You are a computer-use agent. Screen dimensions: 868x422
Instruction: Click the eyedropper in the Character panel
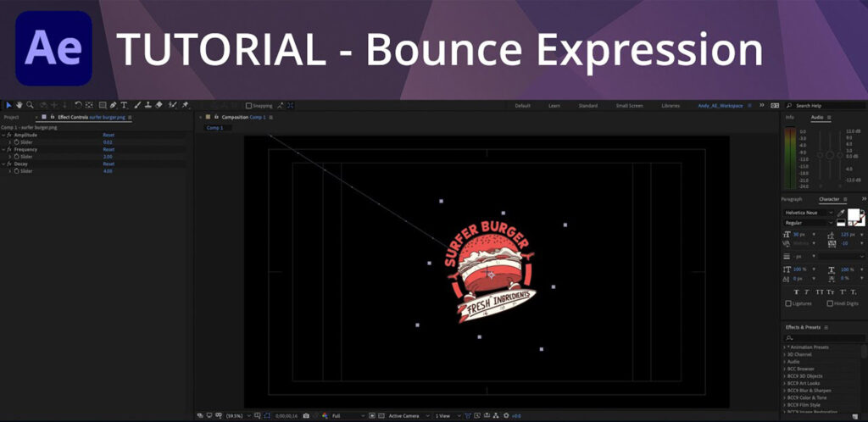841,213
